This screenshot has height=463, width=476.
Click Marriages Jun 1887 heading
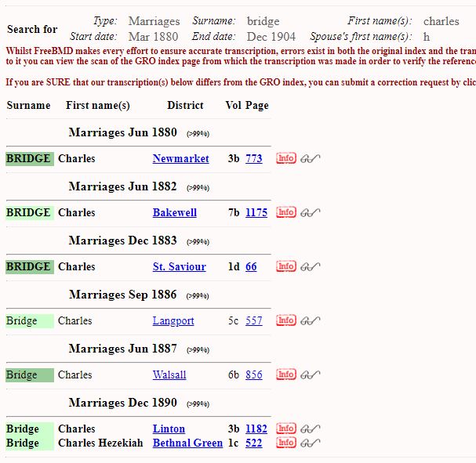pos(122,349)
